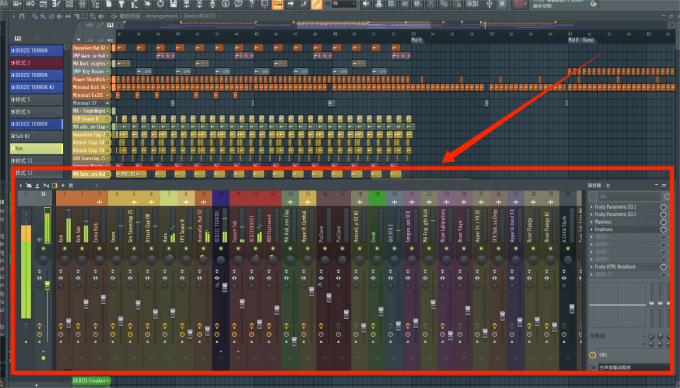The height and width of the screenshot is (388, 680).
Task: Click the stereo separation icon on Riser Laboratory track
Action: pos(442,278)
